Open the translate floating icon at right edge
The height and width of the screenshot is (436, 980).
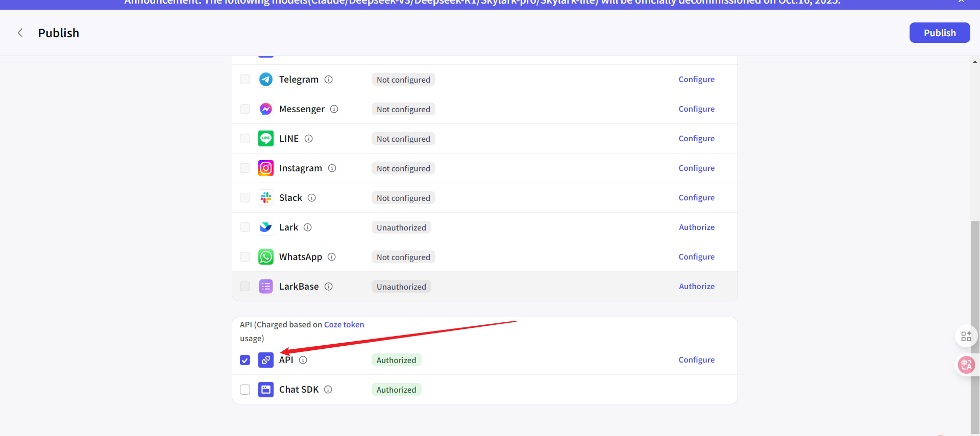click(966, 365)
